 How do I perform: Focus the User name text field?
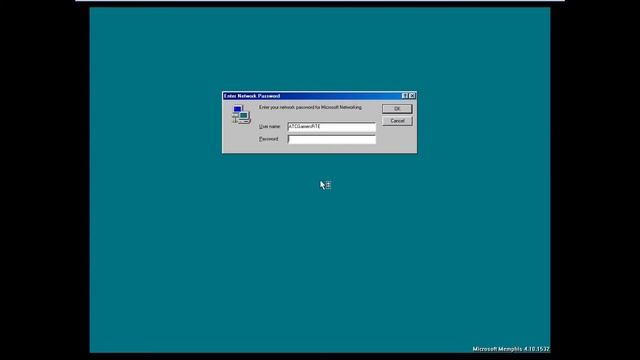tap(331, 127)
